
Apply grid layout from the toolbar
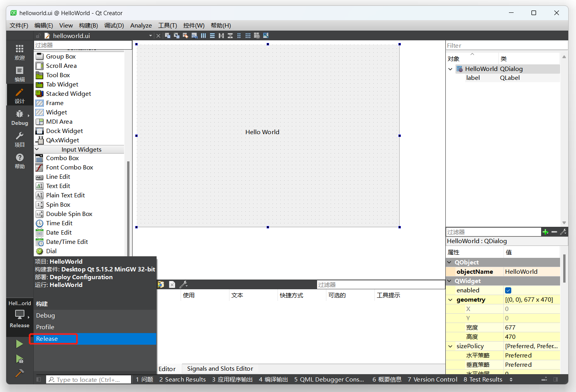(x=248, y=36)
